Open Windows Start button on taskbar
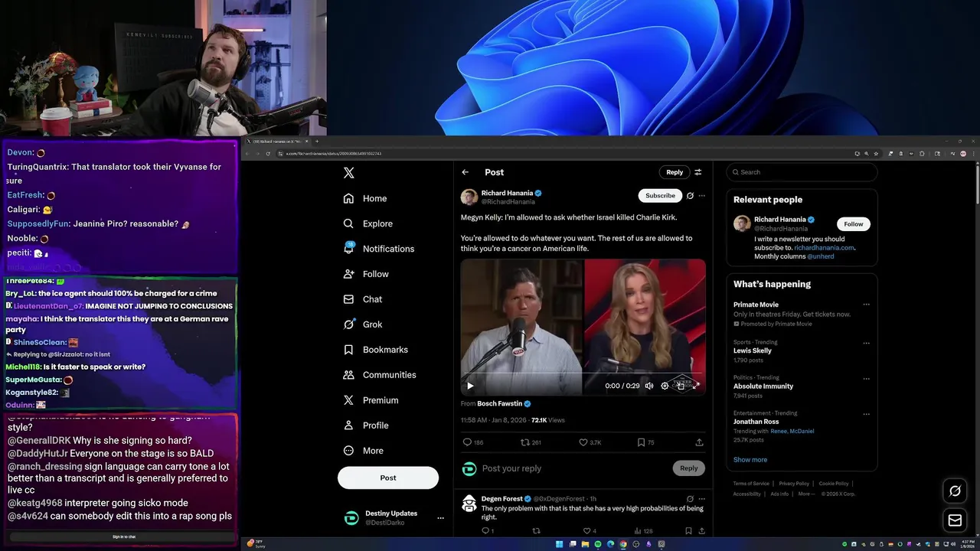The width and height of the screenshot is (980, 551). pos(560,544)
